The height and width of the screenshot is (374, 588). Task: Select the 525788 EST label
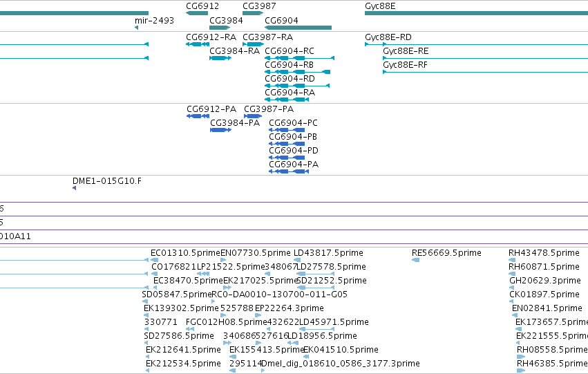(237, 309)
